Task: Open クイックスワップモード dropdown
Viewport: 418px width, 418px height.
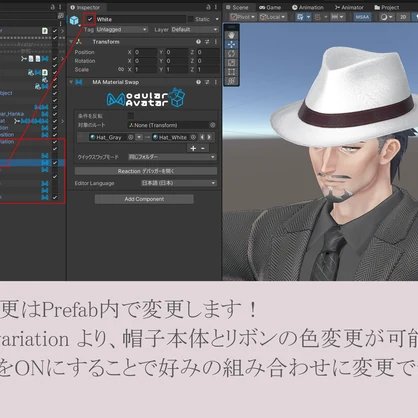Action: (172, 157)
